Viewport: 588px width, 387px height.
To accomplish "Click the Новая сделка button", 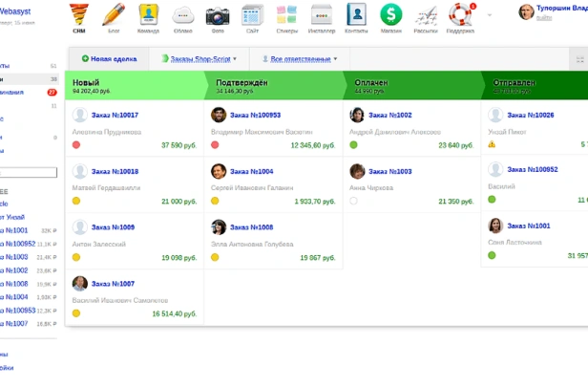I will (x=109, y=59).
